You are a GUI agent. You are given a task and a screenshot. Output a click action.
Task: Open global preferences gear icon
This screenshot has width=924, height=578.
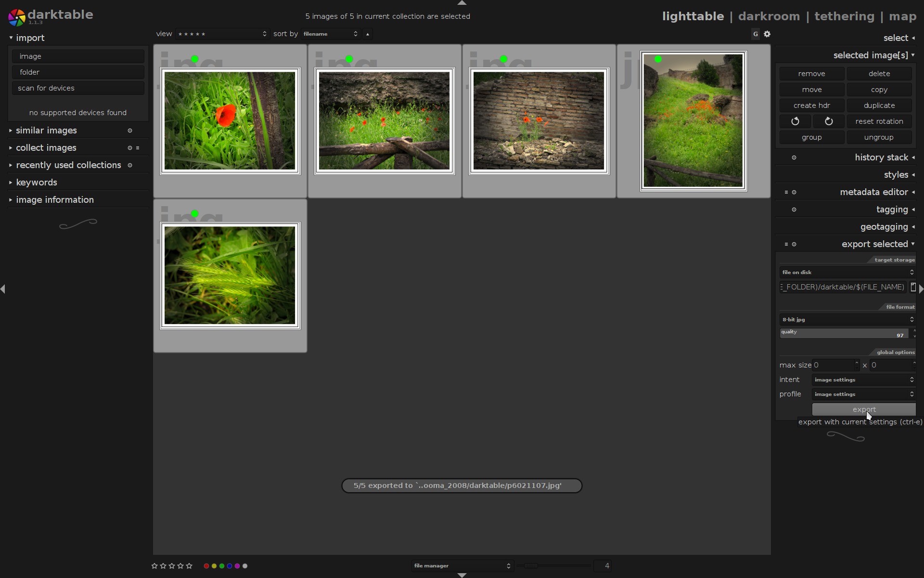coord(767,34)
